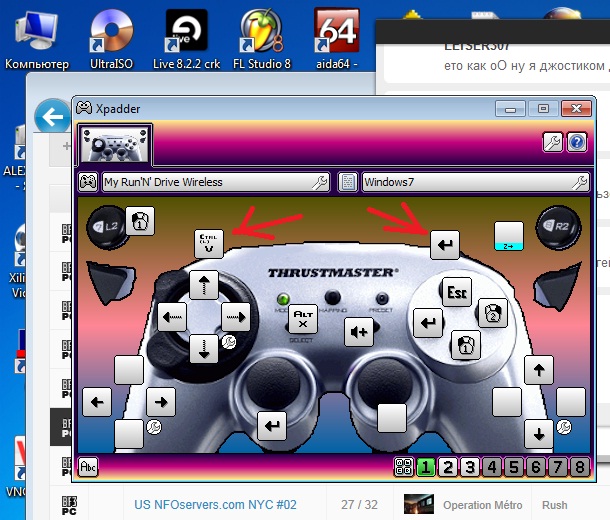Click empty left stick down assignment box

129,434
